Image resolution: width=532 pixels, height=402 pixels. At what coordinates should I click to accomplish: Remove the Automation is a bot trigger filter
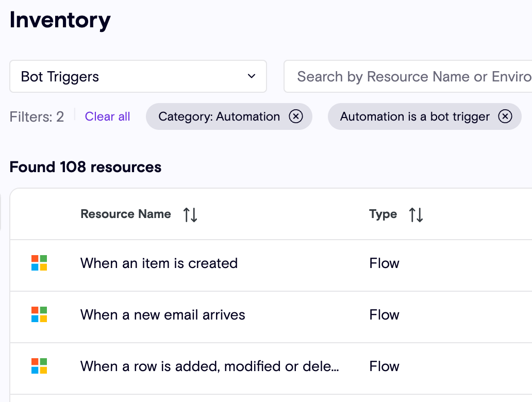tap(505, 116)
